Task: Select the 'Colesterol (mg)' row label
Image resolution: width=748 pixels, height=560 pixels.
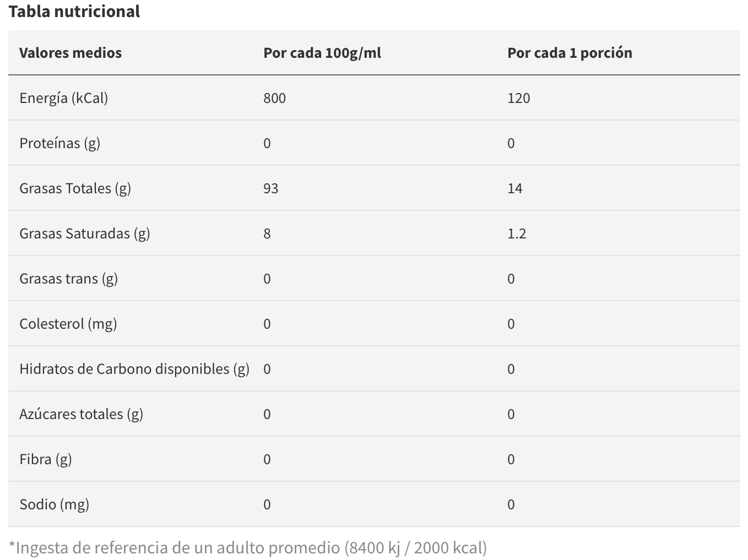Action: [68, 324]
